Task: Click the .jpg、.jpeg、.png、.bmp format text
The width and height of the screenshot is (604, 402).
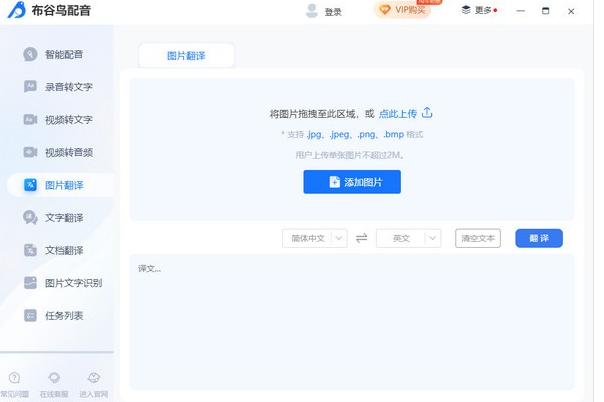Action: pyautogui.click(x=355, y=134)
